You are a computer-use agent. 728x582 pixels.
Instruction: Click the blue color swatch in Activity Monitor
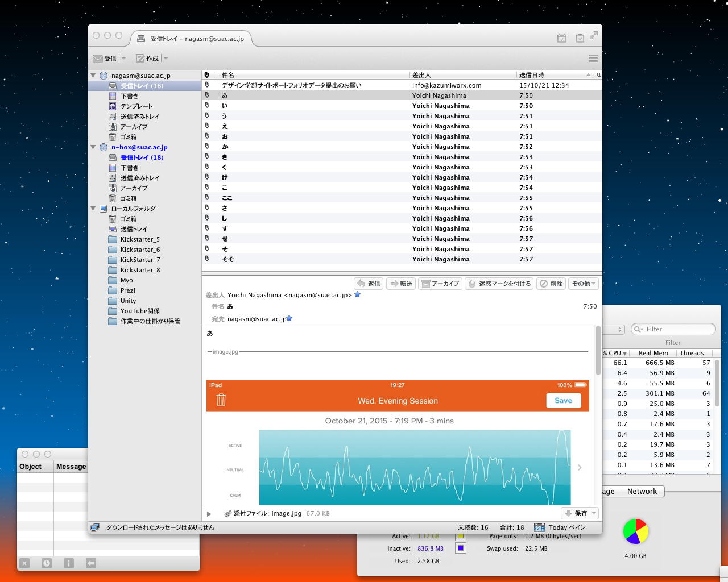click(461, 548)
